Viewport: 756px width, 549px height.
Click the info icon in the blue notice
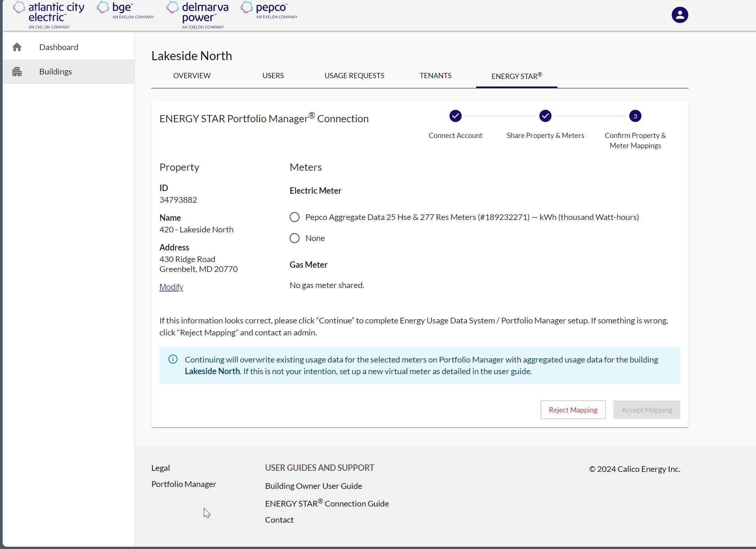tap(173, 359)
